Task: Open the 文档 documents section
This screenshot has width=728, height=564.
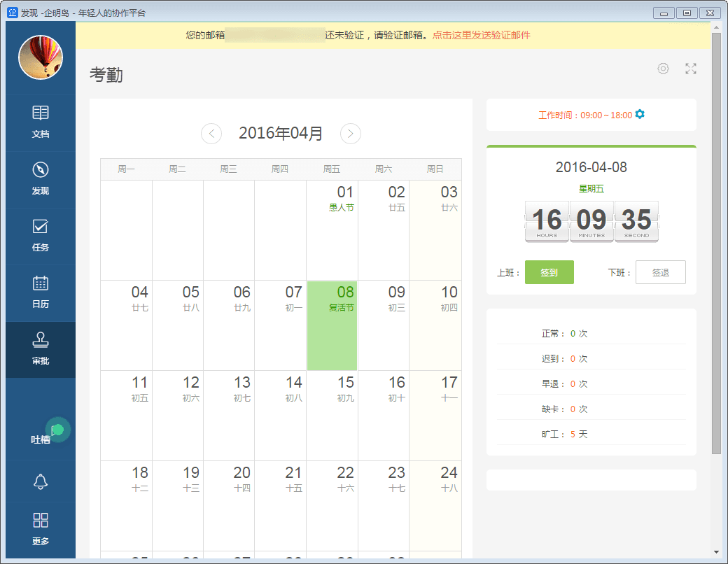Action: pos(41,122)
